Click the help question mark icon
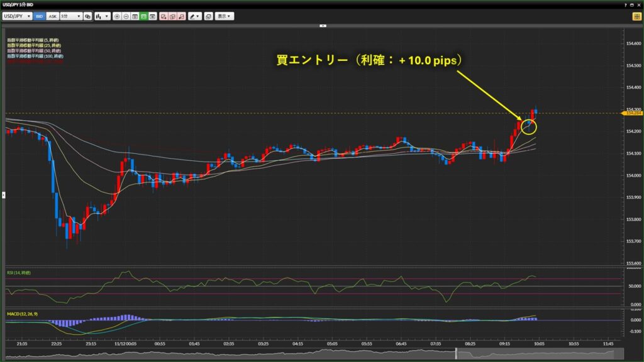Image resolution: width=644 pixels, height=362 pixels. tap(626, 5)
